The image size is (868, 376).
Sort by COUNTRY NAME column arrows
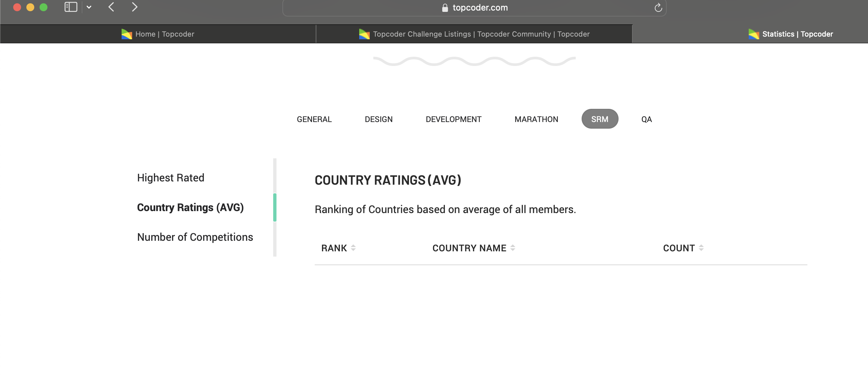click(x=512, y=248)
